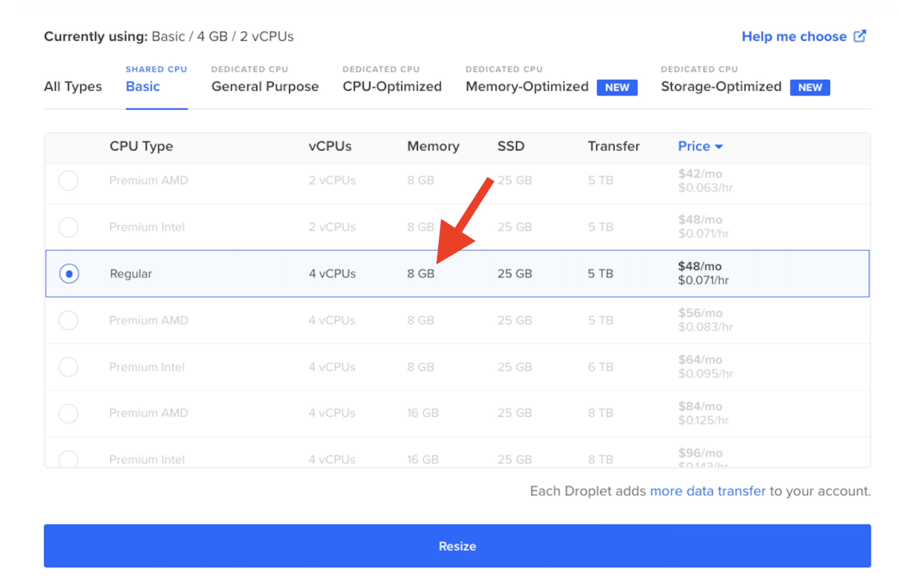Follow the more data transfer link

707,491
